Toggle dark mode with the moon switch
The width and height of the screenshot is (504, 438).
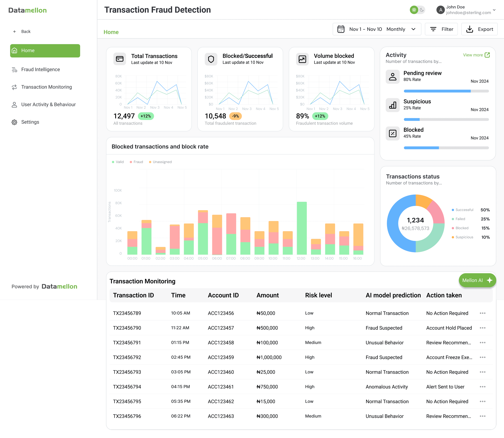(422, 10)
